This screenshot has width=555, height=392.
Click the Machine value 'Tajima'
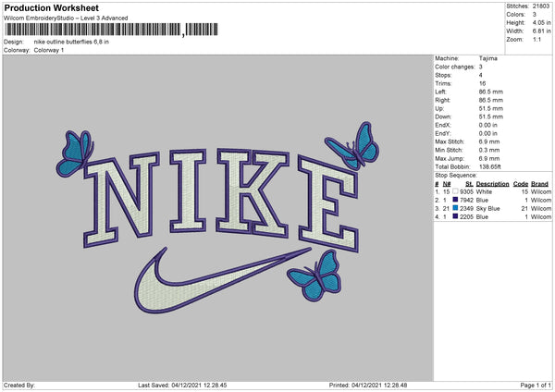488,58
